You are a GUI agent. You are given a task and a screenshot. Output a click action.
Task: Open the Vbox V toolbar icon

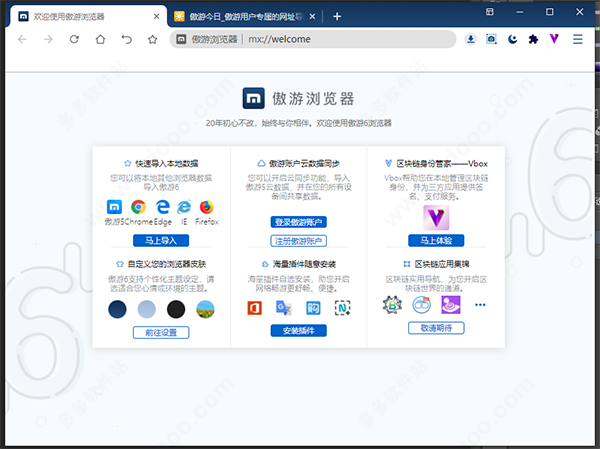pyautogui.click(x=554, y=39)
